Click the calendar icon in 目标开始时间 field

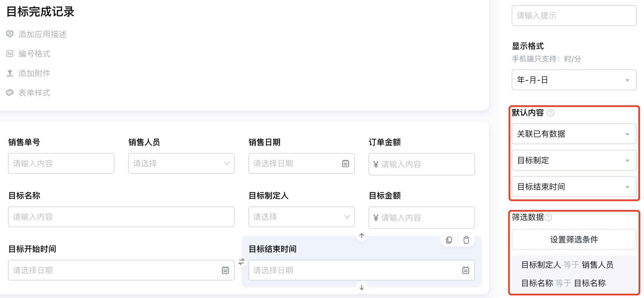click(x=225, y=270)
